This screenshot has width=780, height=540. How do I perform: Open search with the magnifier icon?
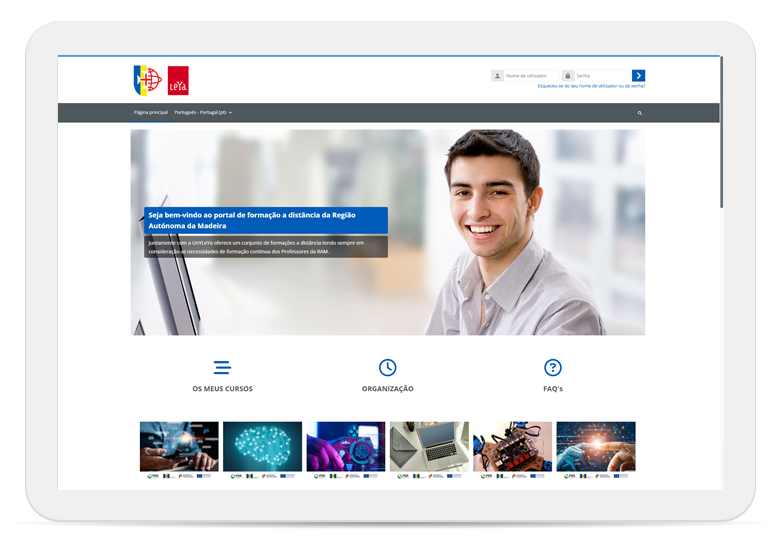click(x=640, y=113)
